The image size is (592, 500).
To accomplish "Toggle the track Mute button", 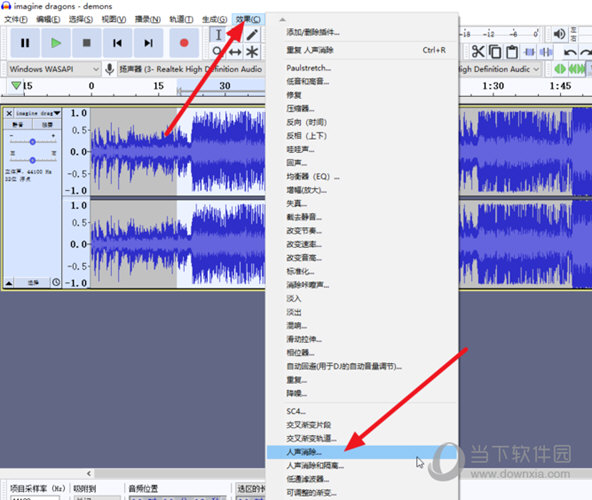I will point(18,125).
